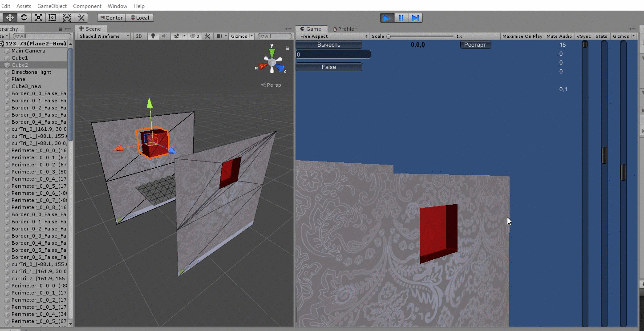Open the Shaded Wireframe draw mode dropdown
644x331 pixels.
click(x=104, y=36)
